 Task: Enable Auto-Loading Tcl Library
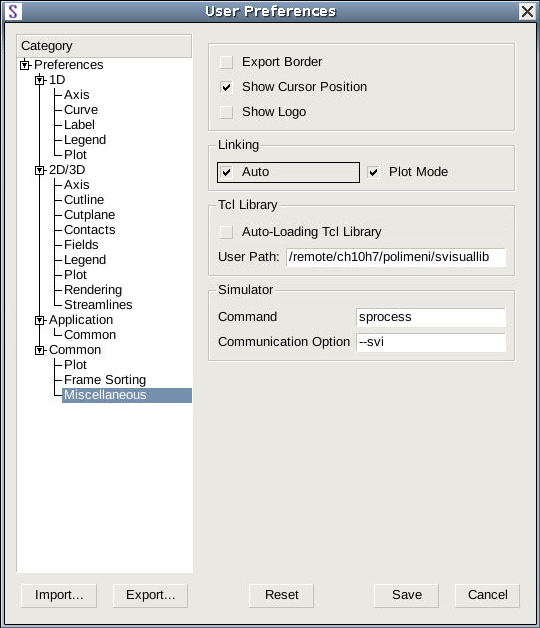click(x=226, y=232)
